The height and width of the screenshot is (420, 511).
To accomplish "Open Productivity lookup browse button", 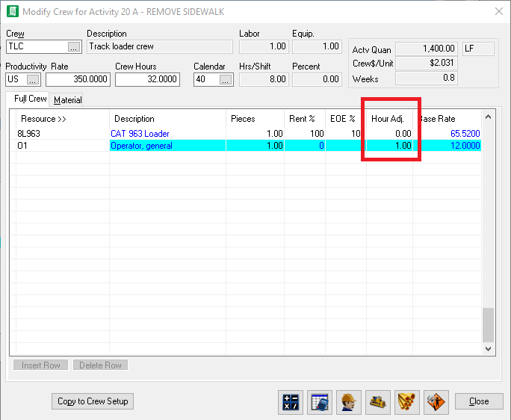I will tap(34, 79).
